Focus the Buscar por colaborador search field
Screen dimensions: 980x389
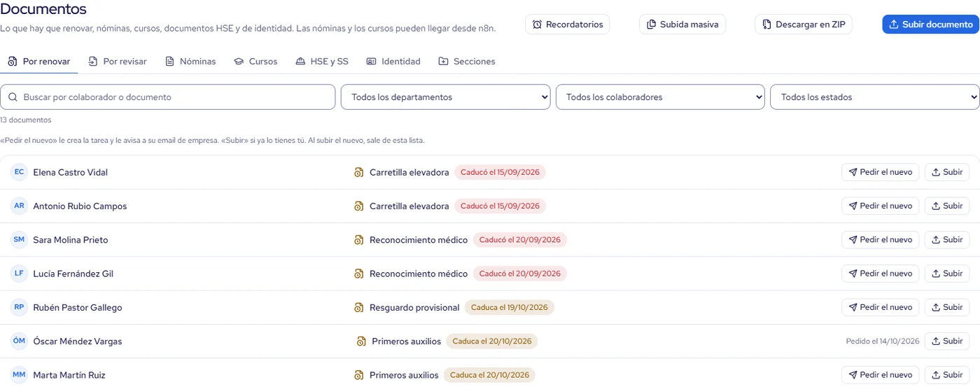click(168, 97)
